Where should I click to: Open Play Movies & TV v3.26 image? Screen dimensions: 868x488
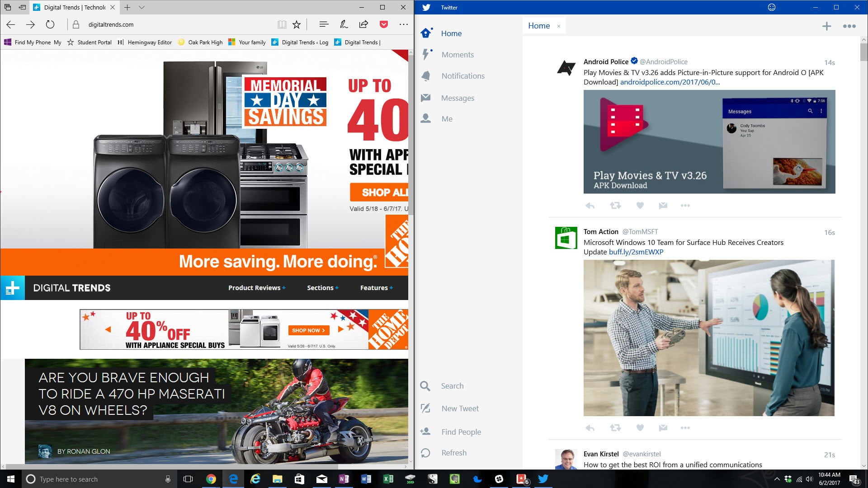click(709, 142)
